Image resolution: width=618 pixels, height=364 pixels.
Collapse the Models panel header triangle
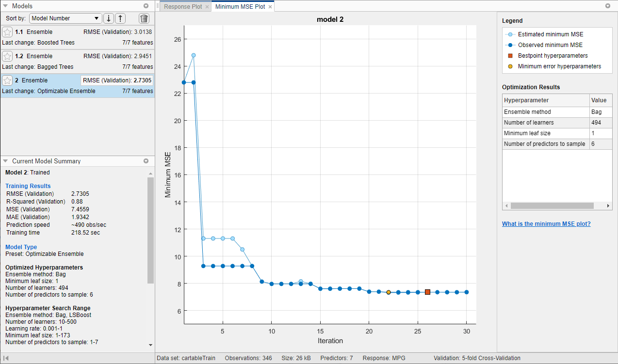4,6
